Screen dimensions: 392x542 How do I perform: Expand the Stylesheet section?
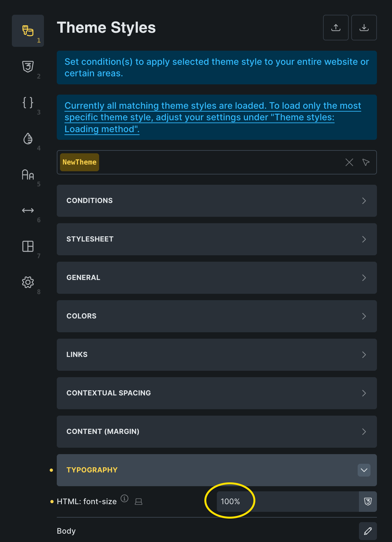pyautogui.click(x=217, y=239)
